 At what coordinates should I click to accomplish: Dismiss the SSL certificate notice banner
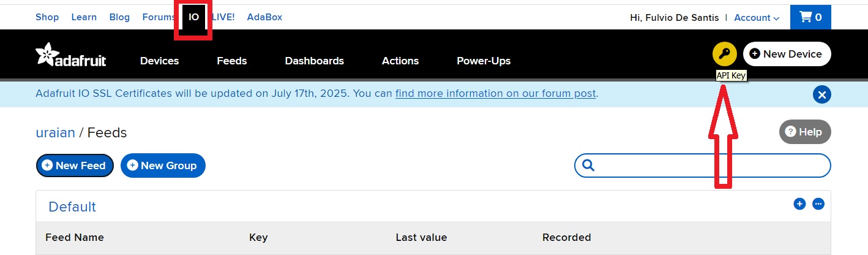821,94
